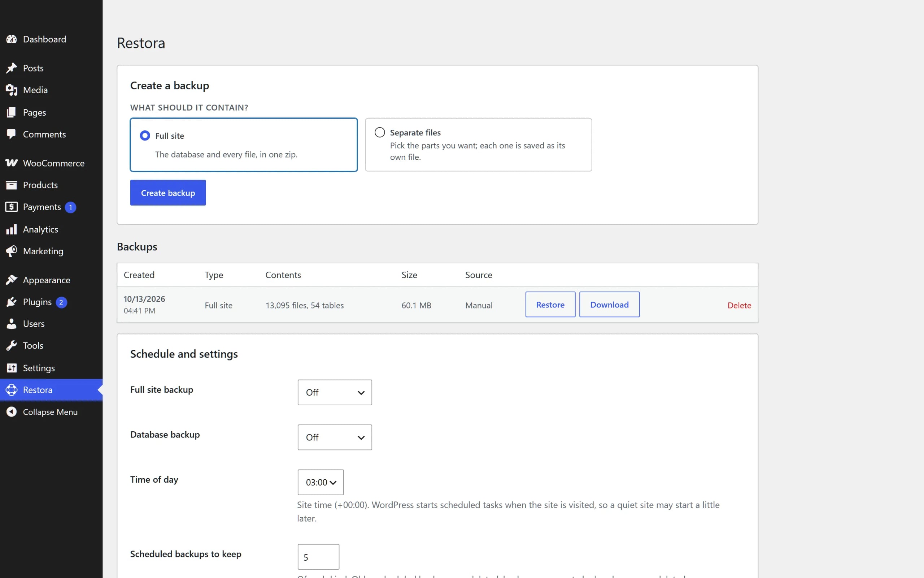The height and width of the screenshot is (578, 924).
Task: Open WooCommerce menu item
Action: click(x=51, y=163)
